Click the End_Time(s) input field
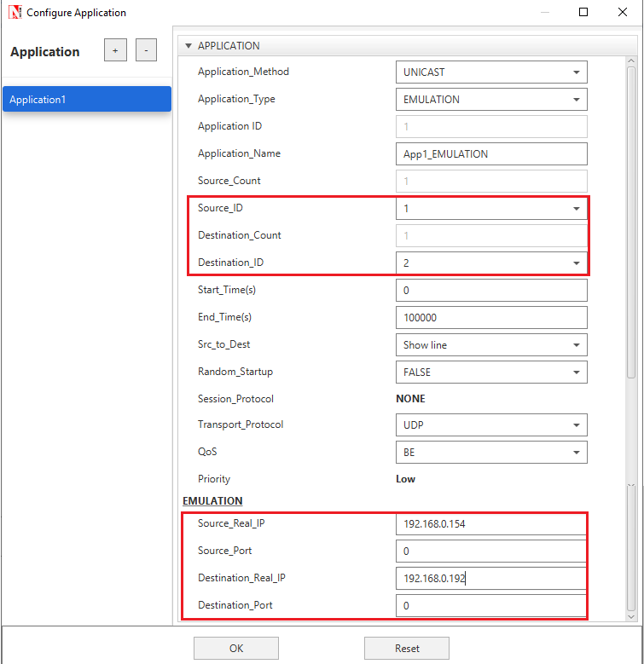 pyautogui.click(x=491, y=318)
